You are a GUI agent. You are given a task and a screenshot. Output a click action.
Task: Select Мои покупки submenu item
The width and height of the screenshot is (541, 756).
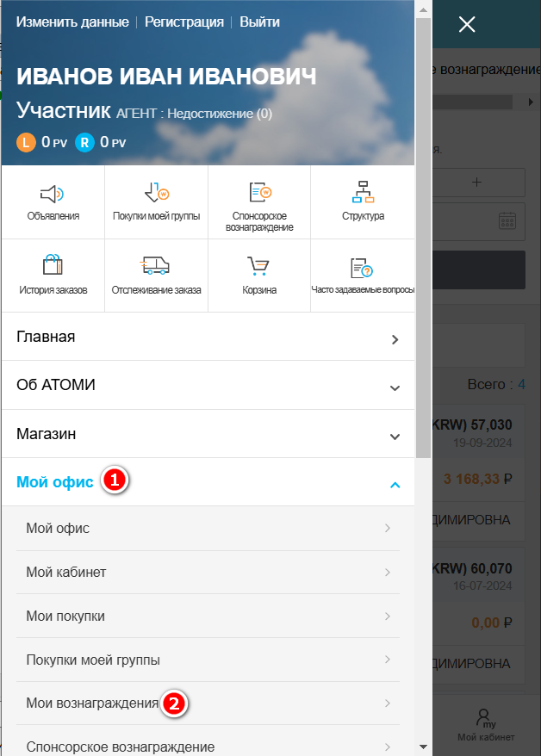(207, 617)
